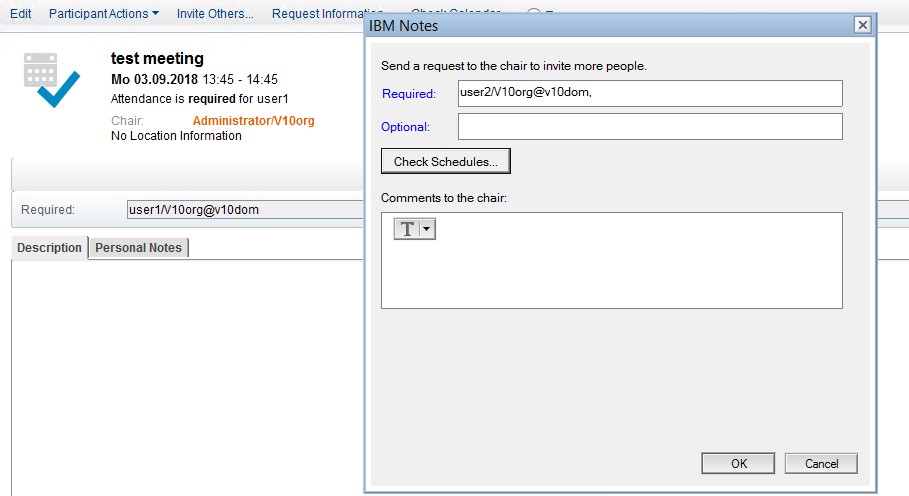Click the blue Required label in dialog
909x496 pixels.
tap(409, 94)
